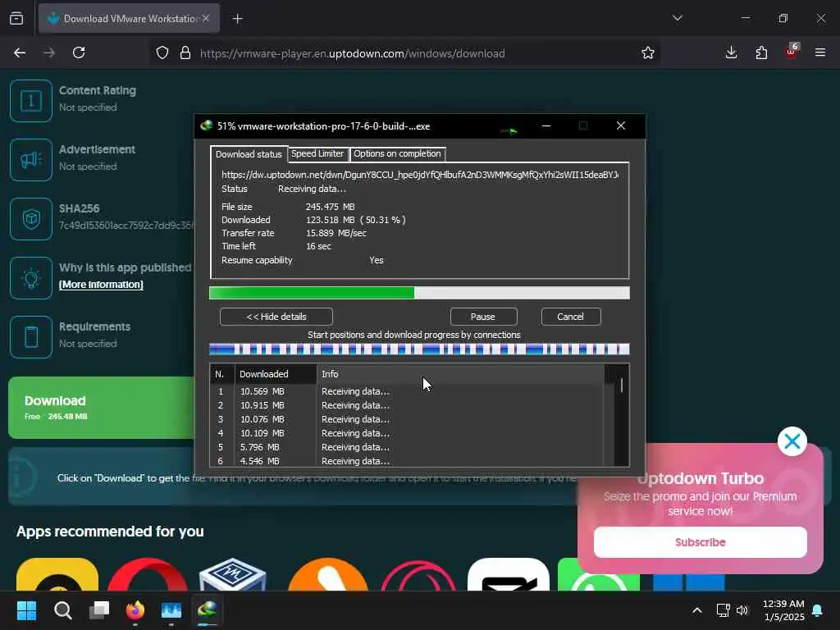Select the Download status tab

[x=249, y=153]
